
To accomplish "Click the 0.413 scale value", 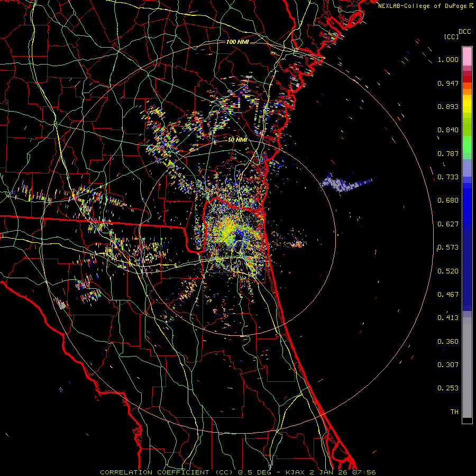I will coord(448,318).
